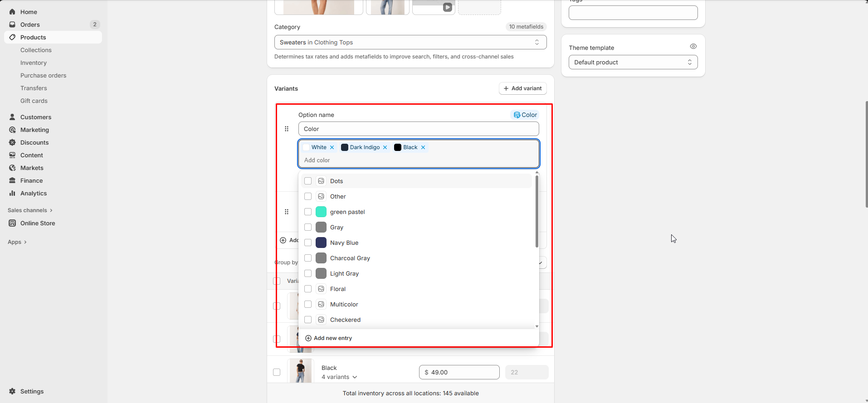The image size is (868, 403).
Task: Click Add new entry
Action: pyautogui.click(x=329, y=338)
